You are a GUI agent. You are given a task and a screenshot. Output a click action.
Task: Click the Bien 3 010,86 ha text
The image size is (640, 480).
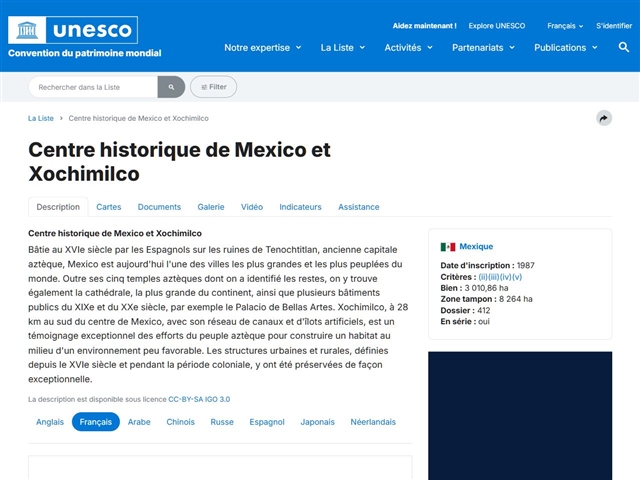[x=474, y=288]
